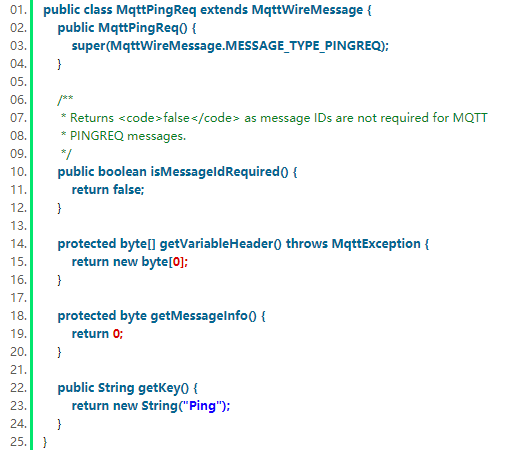This screenshot has width=505, height=454.
Task: Click closing brace on line 24
Action: pos(60,424)
